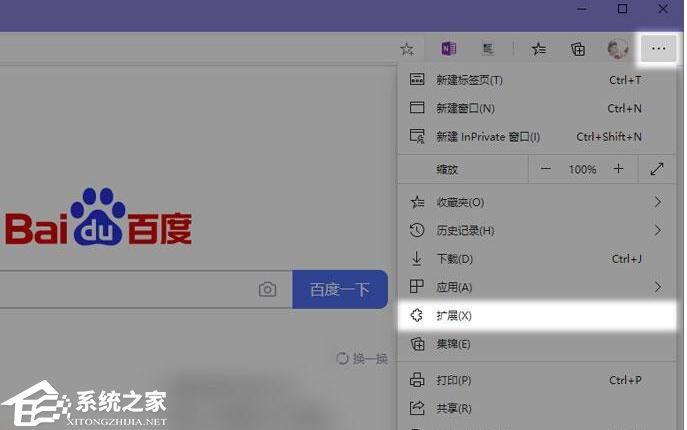Open the Collections toolbar icon

pyautogui.click(x=577, y=49)
